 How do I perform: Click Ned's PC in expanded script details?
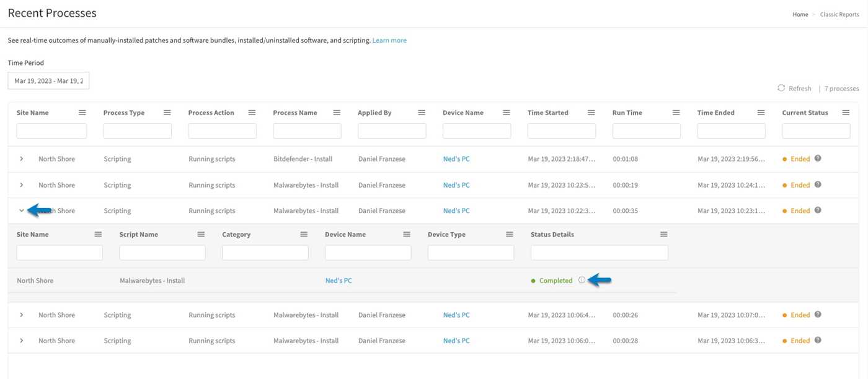pyautogui.click(x=339, y=281)
